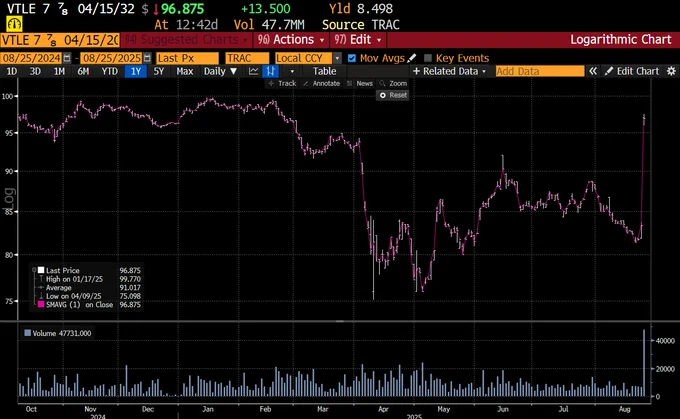Activate the Track crosshair tool
Image resolution: width=680 pixels, height=419 pixels.
pos(282,83)
